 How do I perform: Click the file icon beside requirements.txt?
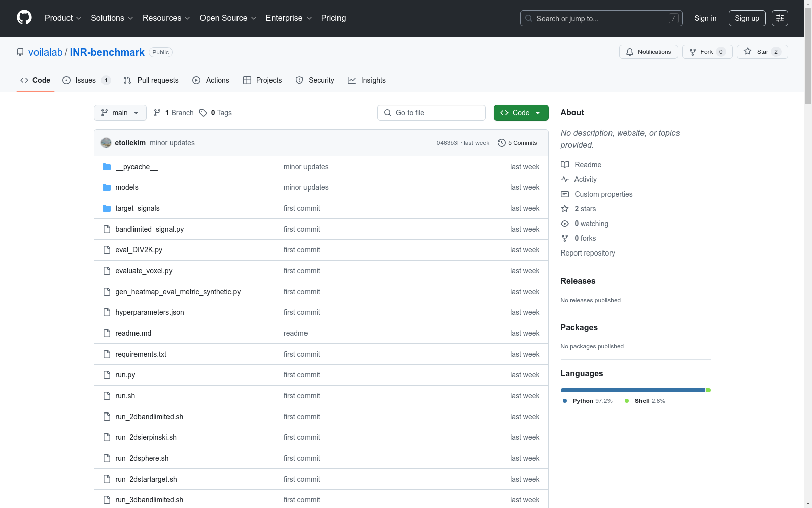[x=107, y=354]
